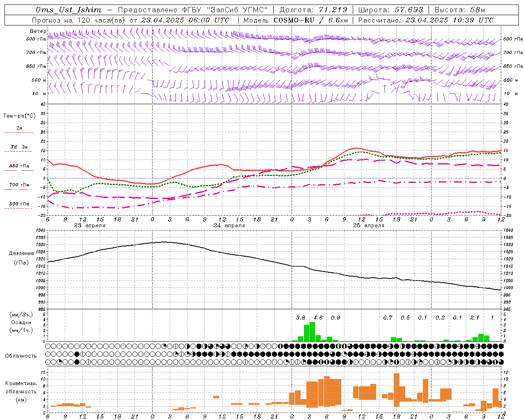Click the Рассчитано: 23.04.2025 10:39 UTC timestamp
525x420 pixels.
426,20
